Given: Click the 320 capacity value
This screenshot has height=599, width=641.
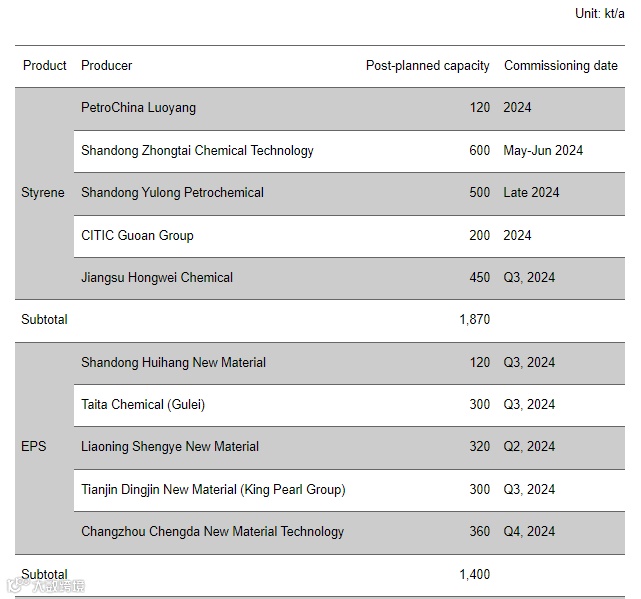Looking at the screenshot, I should (480, 446).
